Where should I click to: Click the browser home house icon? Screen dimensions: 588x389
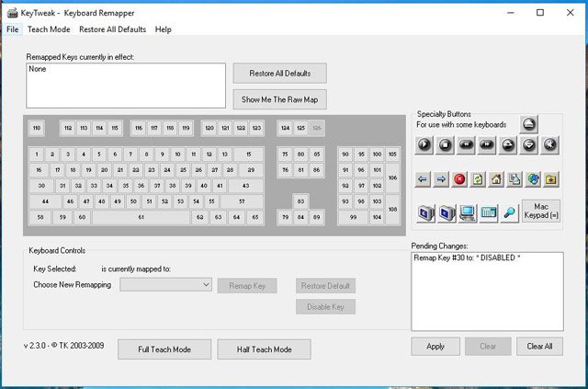click(494, 179)
